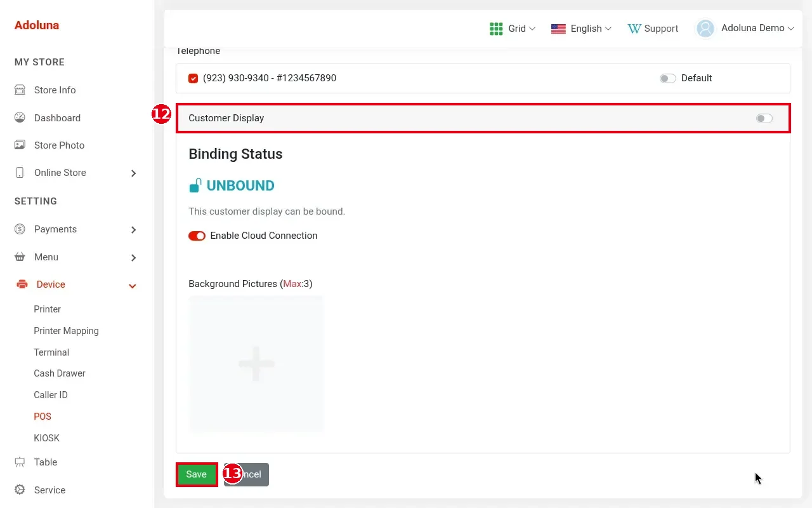Image resolution: width=812 pixels, height=508 pixels.
Task: Expand the Online Store submenu arrow
Action: coord(133,173)
